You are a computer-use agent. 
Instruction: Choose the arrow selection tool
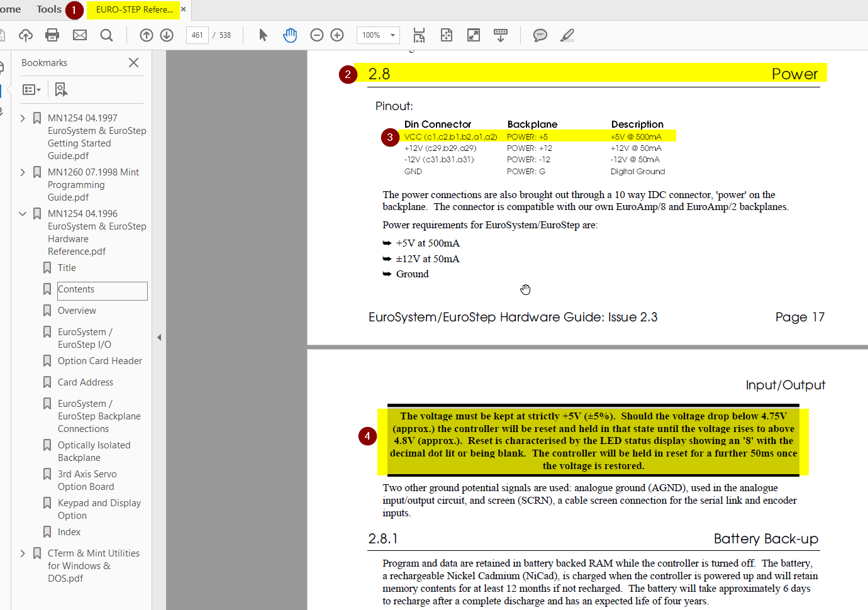pyautogui.click(x=263, y=35)
